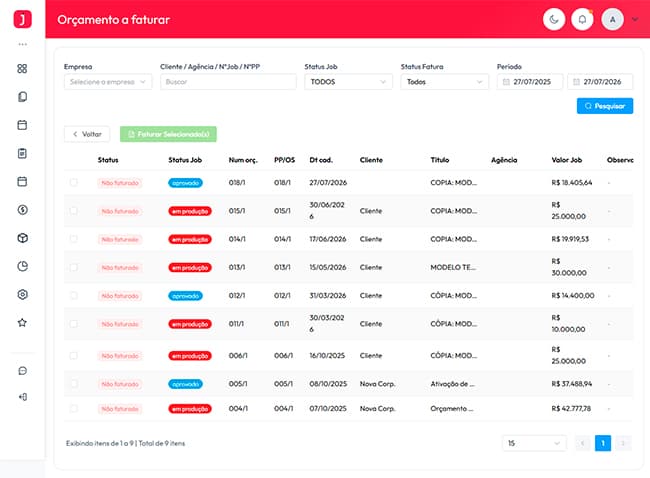Click the Status column header

[x=108, y=160]
